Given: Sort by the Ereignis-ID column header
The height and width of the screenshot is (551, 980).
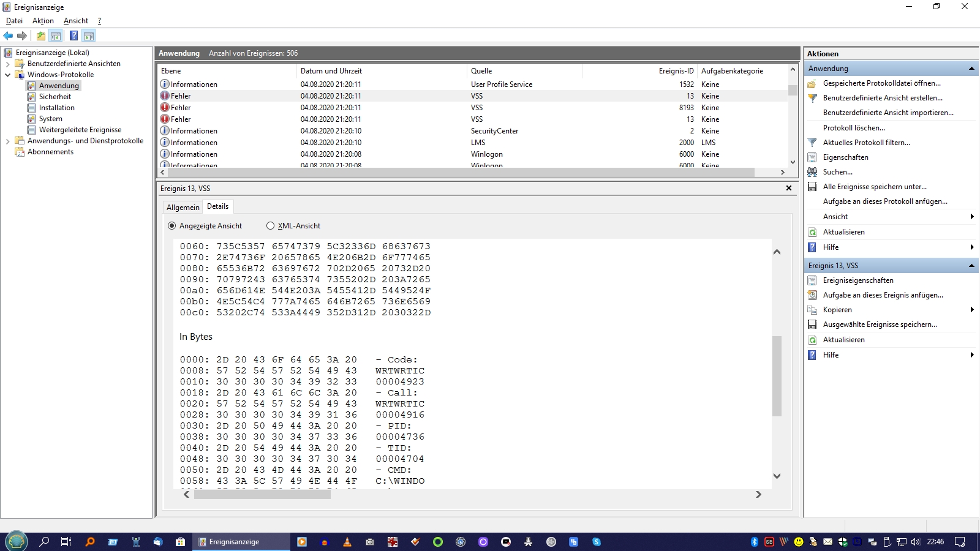Looking at the screenshot, I should 639,71.
